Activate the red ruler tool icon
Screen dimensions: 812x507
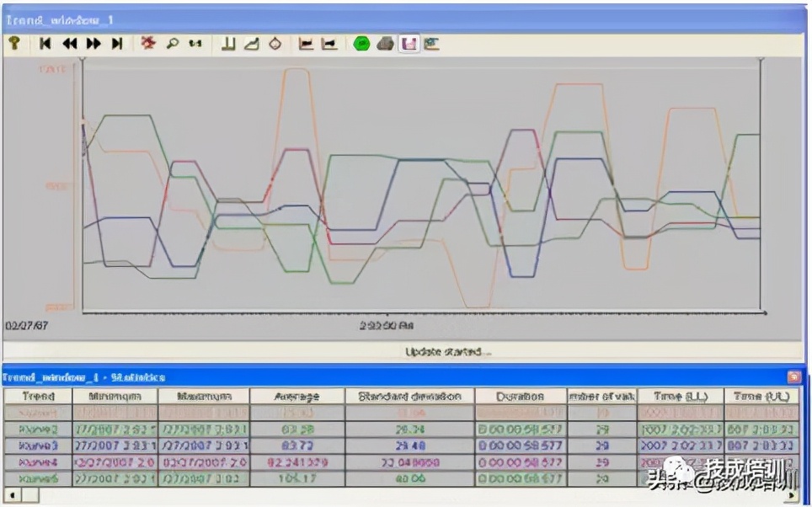point(148,43)
